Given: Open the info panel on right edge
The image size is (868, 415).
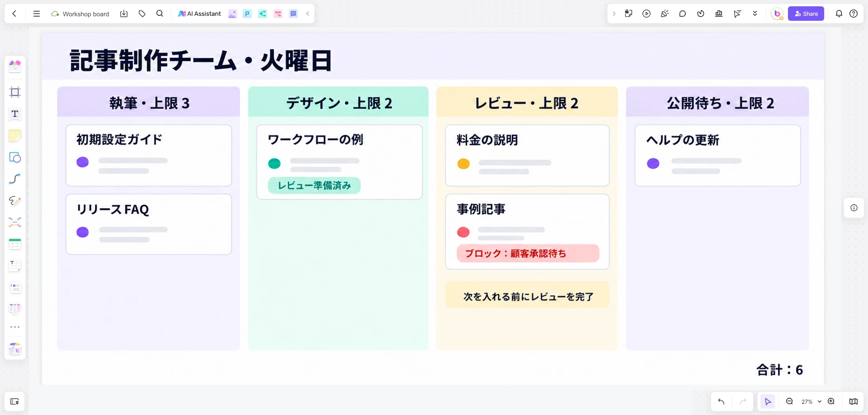Looking at the screenshot, I should coord(854,208).
